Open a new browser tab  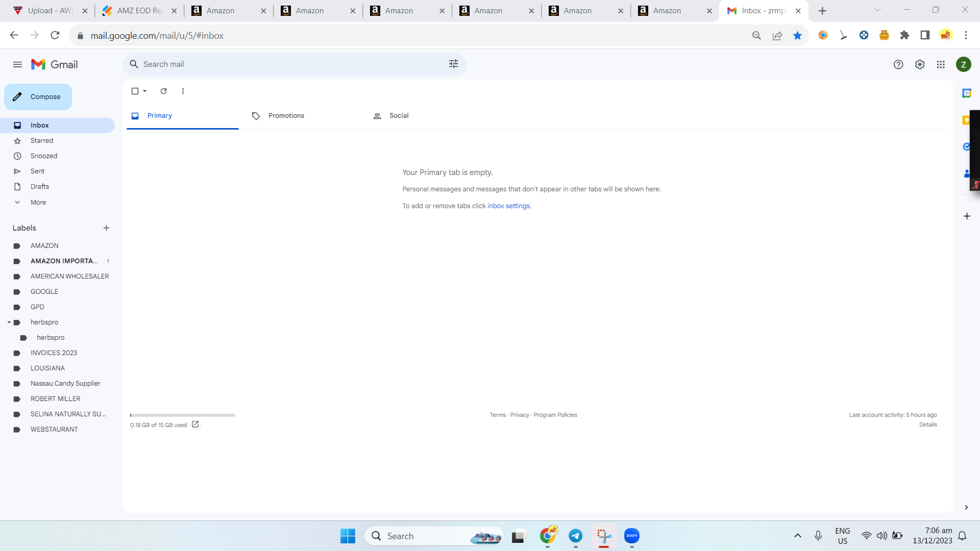(x=822, y=11)
